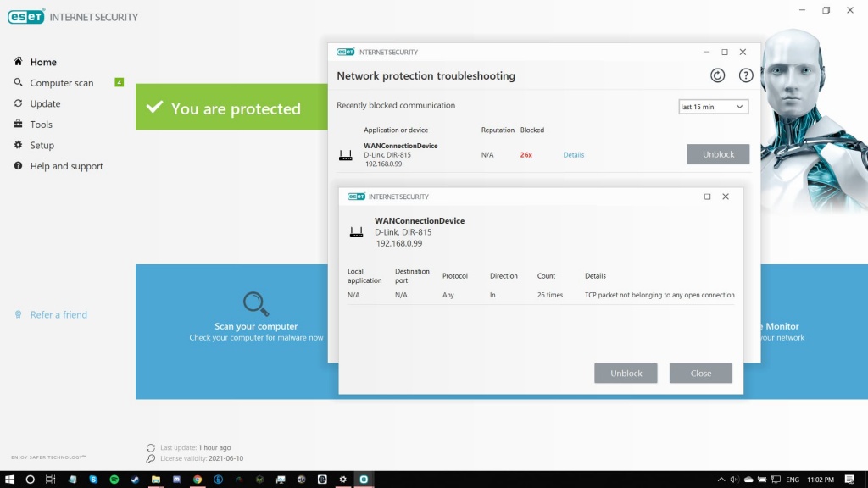Click the refresh icon in Network protection troubleshooting
This screenshot has height=488, width=868.
(717, 75)
